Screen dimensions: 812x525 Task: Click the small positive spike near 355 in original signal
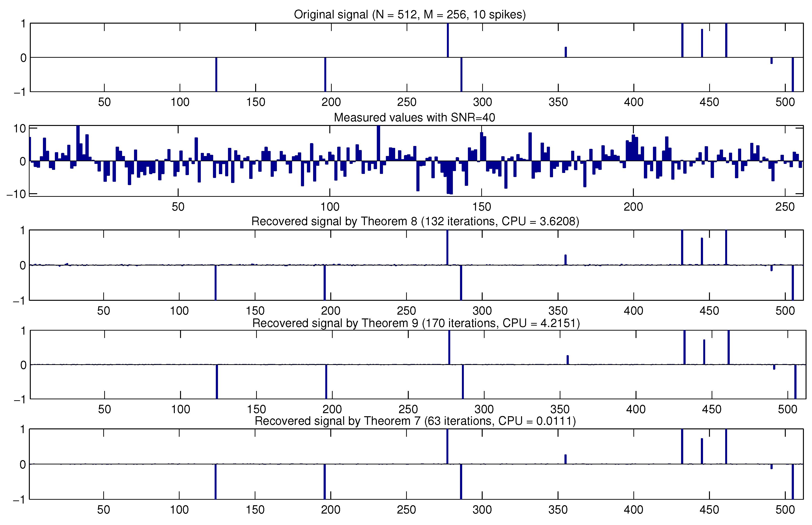(566, 52)
